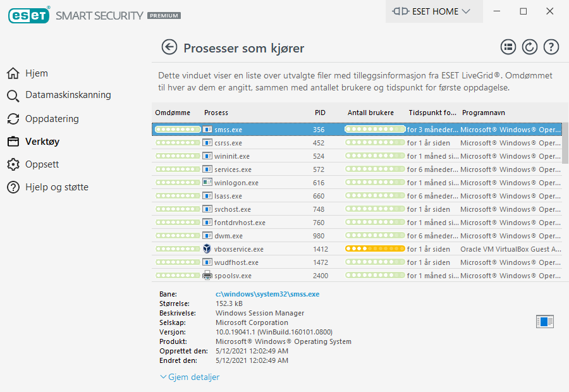Click the winlogon.exe process icon
The width and height of the screenshot is (569, 392).
click(x=207, y=183)
